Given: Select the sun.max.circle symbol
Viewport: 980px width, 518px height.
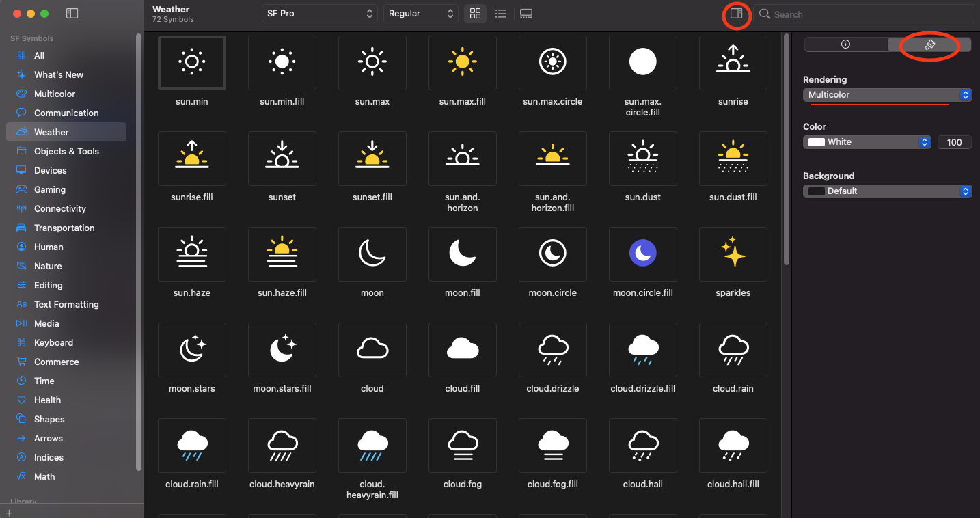Looking at the screenshot, I should tap(552, 63).
